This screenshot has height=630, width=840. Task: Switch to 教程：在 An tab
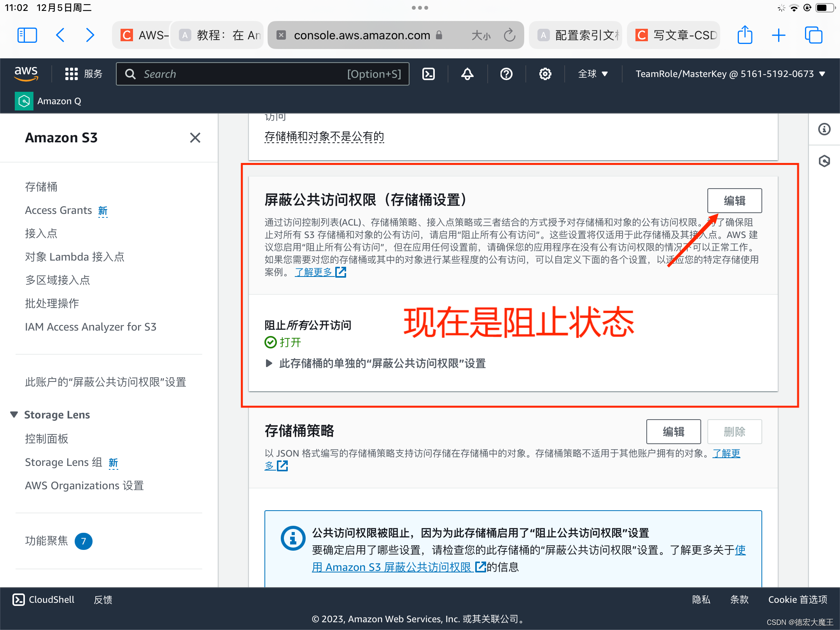pyautogui.click(x=218, y=35)
